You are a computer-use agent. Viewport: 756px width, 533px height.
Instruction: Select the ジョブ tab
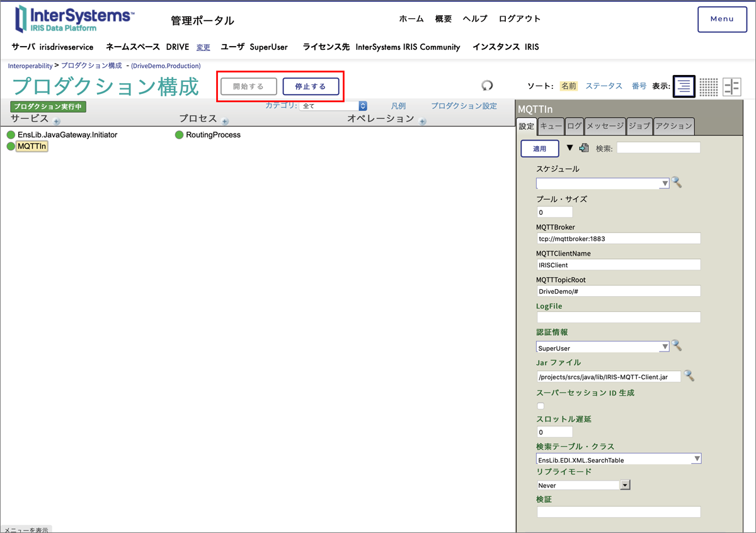(639, 126)
